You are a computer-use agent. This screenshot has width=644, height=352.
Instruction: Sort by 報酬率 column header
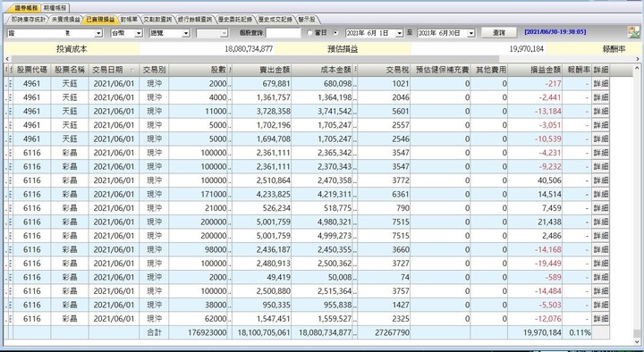coord(577,70)
